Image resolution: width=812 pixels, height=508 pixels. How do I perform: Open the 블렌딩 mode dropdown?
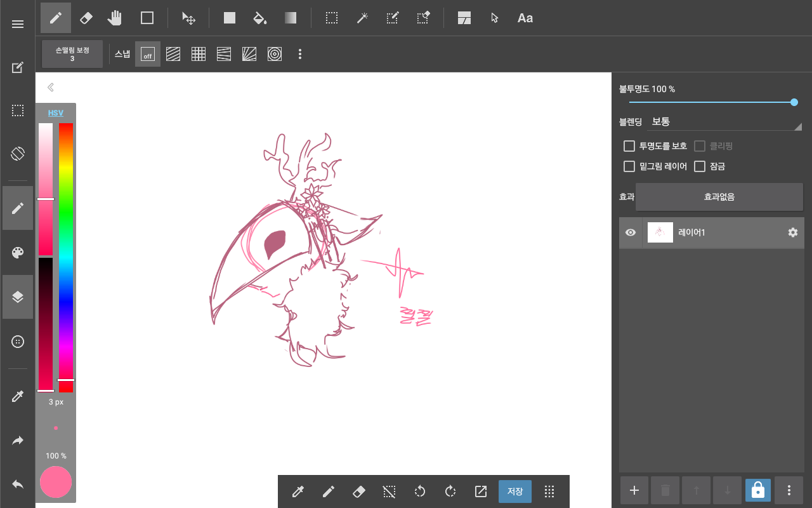(x=723, y=121)
